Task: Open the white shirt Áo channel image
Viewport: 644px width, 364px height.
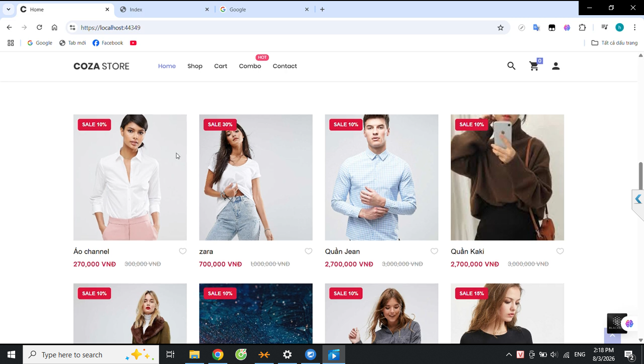Action: (x=130, y=177)
